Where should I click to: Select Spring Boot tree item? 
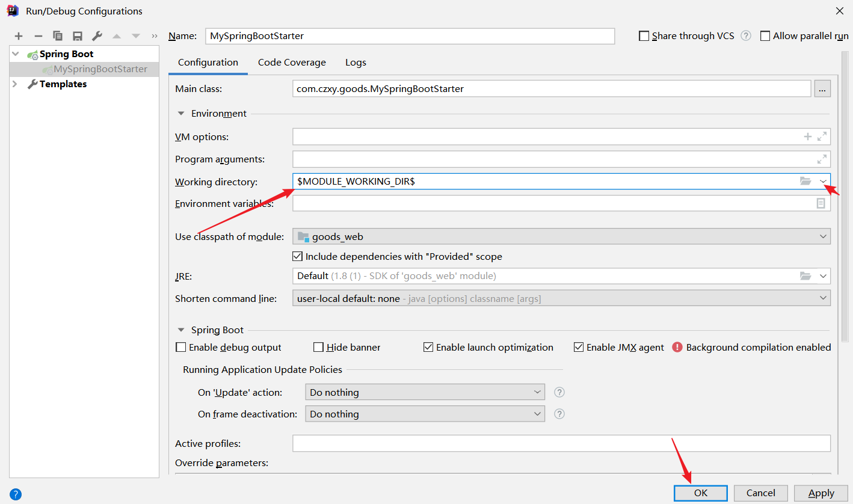(x=66, y=54)
